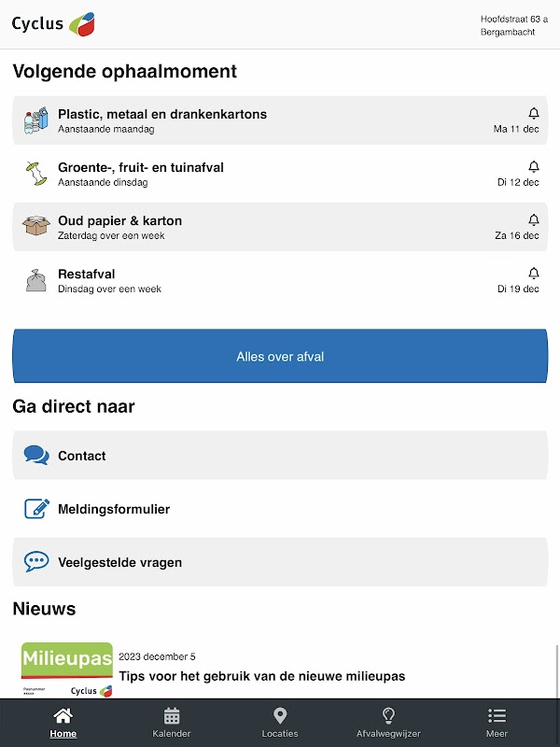Screen dimensions: 560x747
Task: Toggle reminder bell for Plastic, metaal en drankenkartons
Action: point(534,113)
